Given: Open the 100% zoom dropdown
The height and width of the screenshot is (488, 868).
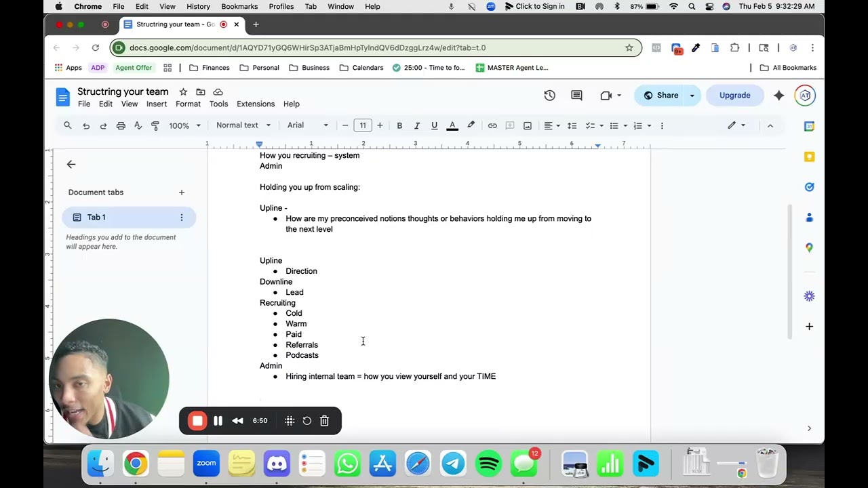Looking at the screenshot, I should click(x=184, y=125).
